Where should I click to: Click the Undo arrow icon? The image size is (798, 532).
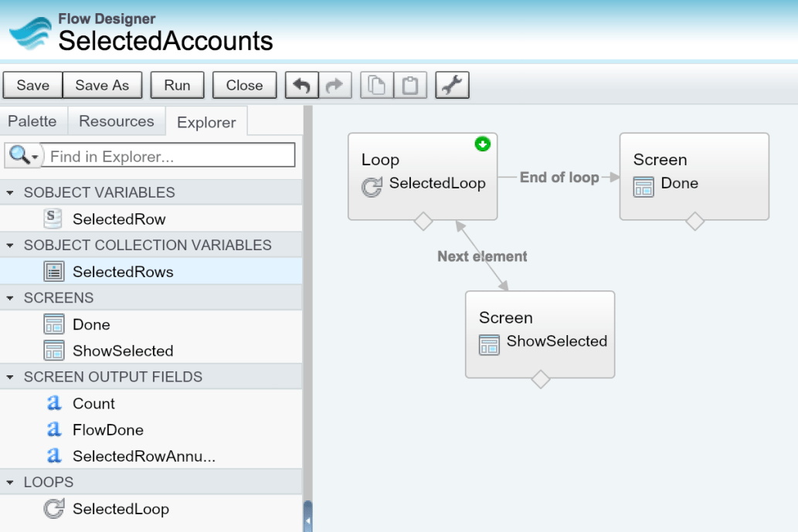pyautogui.click(x=301, y=85)
